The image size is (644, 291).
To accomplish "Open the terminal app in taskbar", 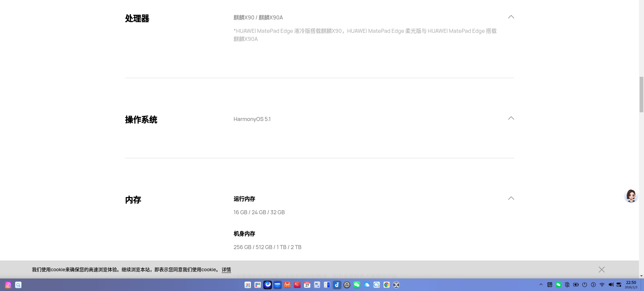I will 297,285.
